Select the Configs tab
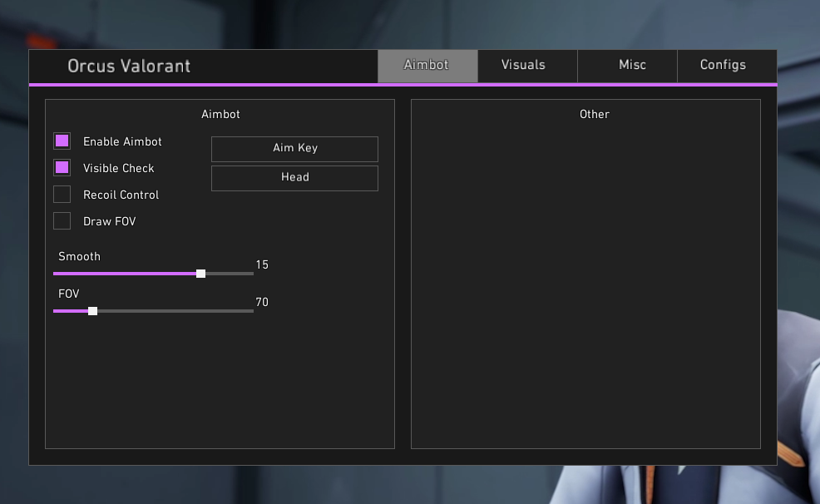The width and height of the screenshot is (820, 504). pyautogui.click(x=727, y=66)
